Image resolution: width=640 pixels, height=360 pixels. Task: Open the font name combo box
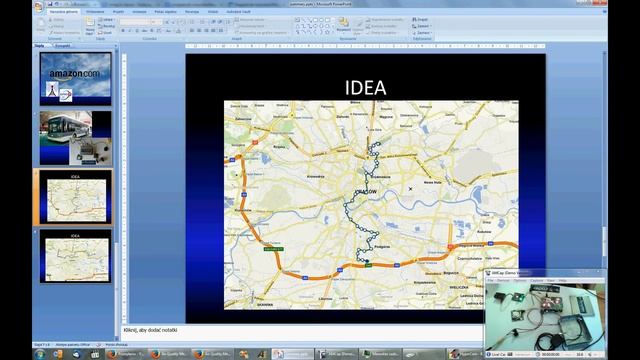pyautogui.click(x=135, y=22)
